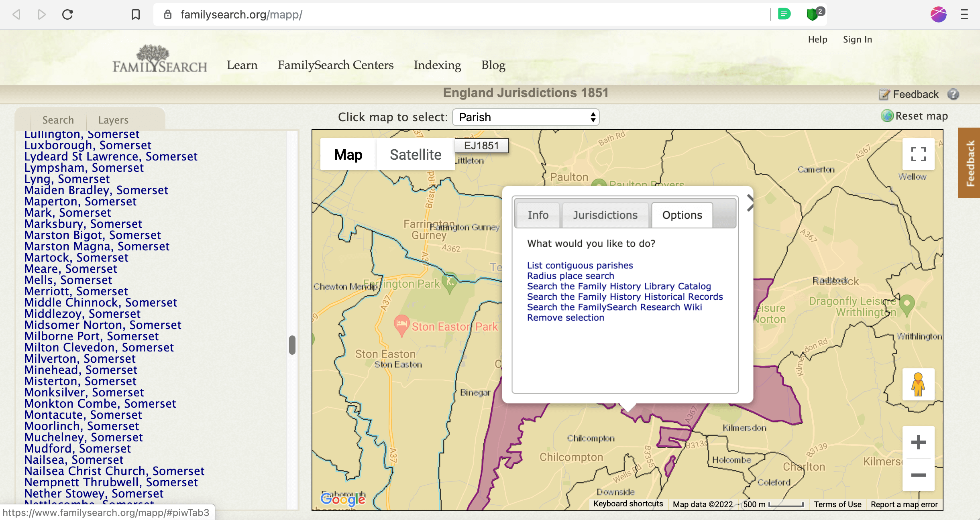The image size is (980, 520).
Task: Click Remove selection link
Action: click(566, 317)
